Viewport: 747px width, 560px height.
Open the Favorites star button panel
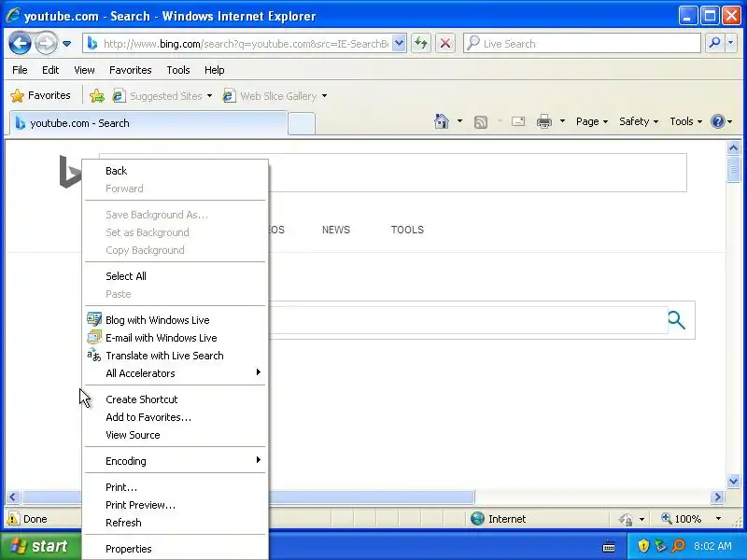(40, 96)
